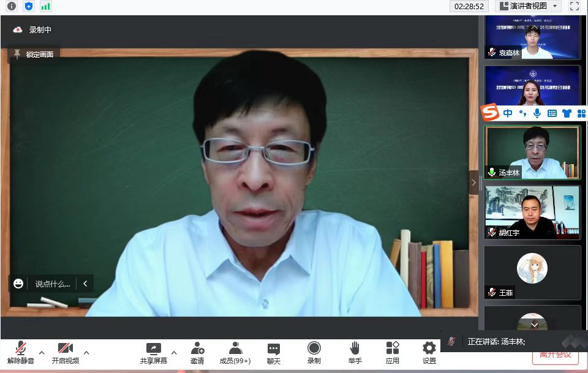Open Settings (设置) gear
Screen dimensions: 588x373
click(x=429, y=353)
